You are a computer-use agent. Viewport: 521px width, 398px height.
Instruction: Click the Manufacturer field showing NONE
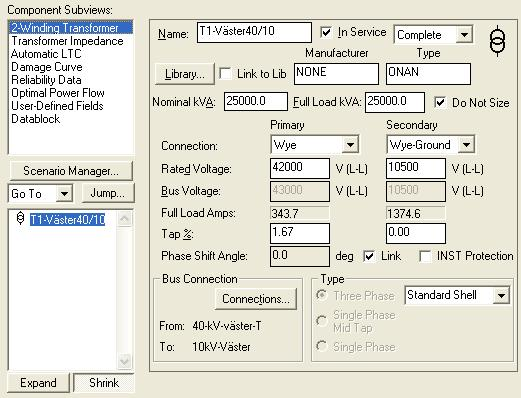click(336, 74)
